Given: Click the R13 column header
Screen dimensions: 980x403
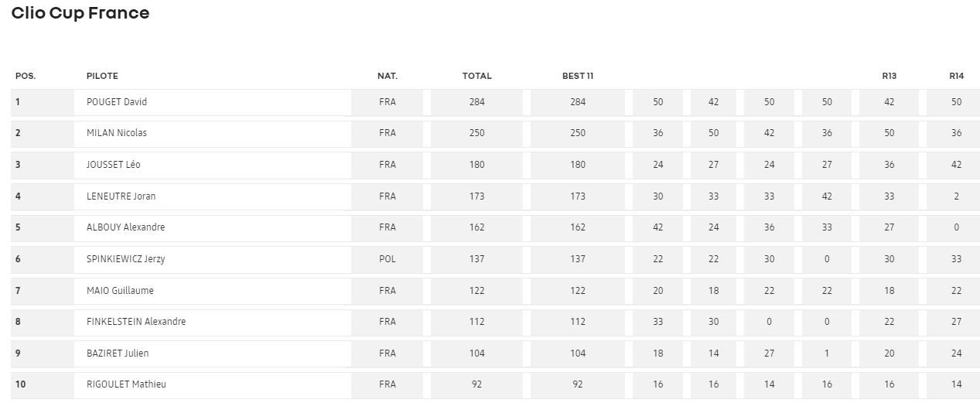Looking at the screenshot, I should tap(889, 76).
